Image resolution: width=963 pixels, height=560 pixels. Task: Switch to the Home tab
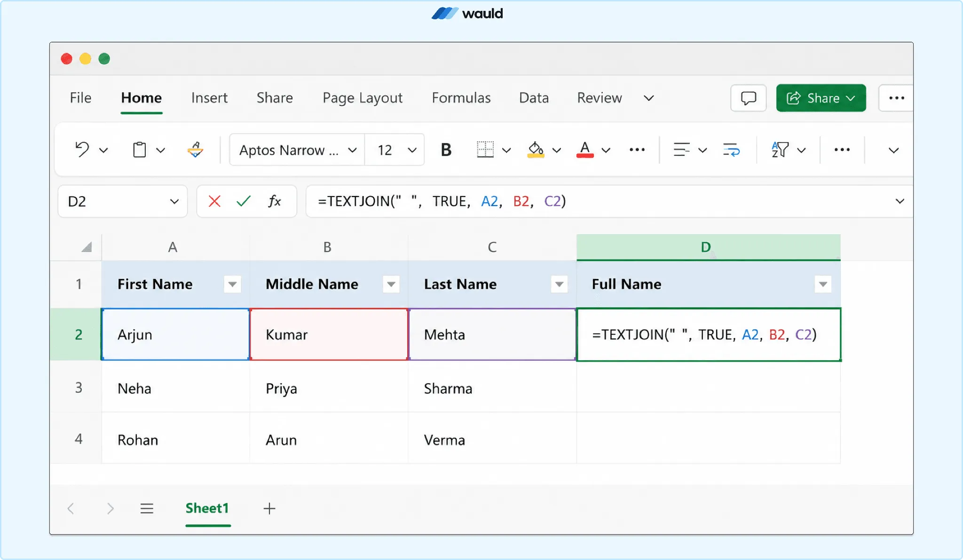point(142,98)
